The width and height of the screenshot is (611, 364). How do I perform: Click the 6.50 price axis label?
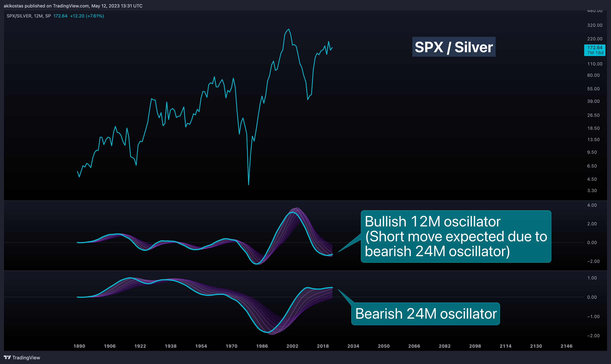coord(592,166)
